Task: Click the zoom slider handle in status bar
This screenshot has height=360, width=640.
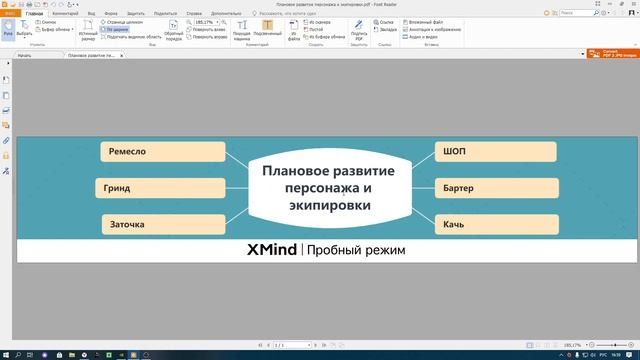Action: click(x=615, y=345)
